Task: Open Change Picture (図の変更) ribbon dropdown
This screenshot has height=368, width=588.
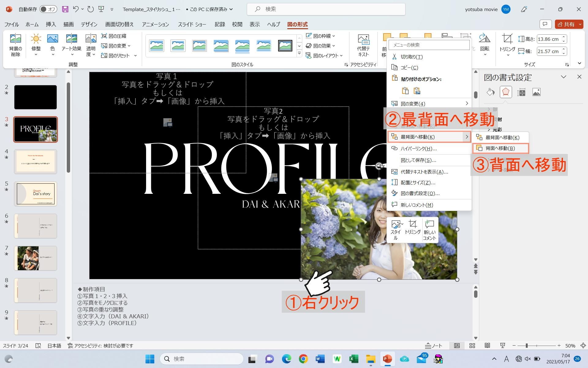Action: point(116,46)
